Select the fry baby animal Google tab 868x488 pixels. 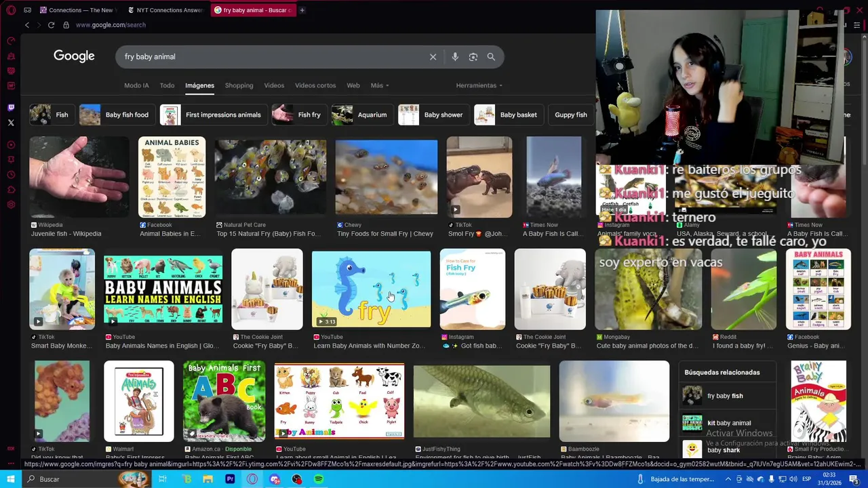click(x=252, y=10)
